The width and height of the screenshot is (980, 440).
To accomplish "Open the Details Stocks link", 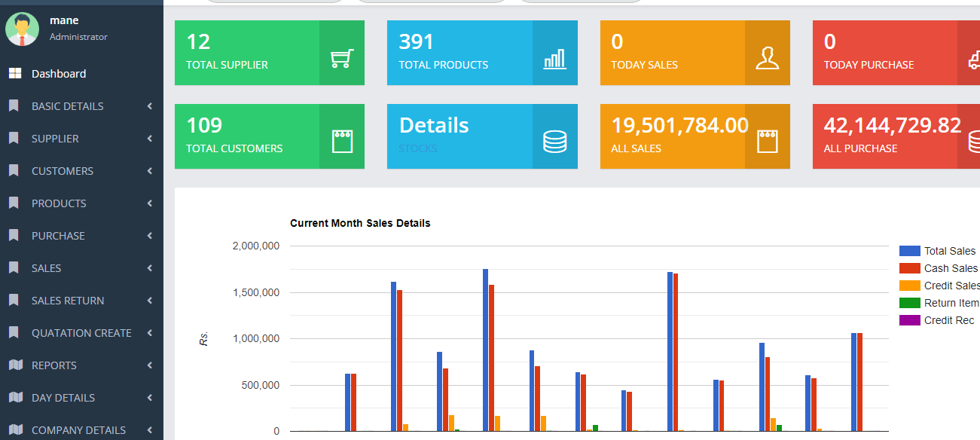I will (434, 126).
